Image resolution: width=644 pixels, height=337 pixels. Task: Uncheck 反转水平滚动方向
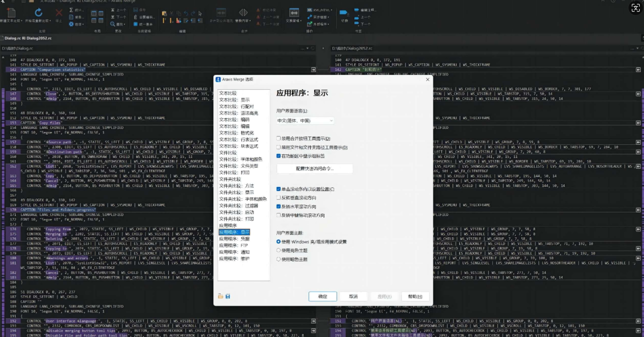278,207
